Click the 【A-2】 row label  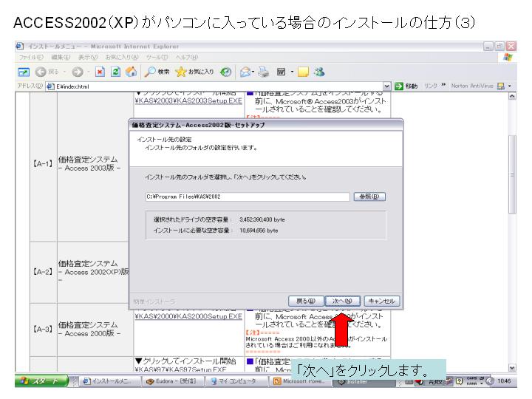43,272
